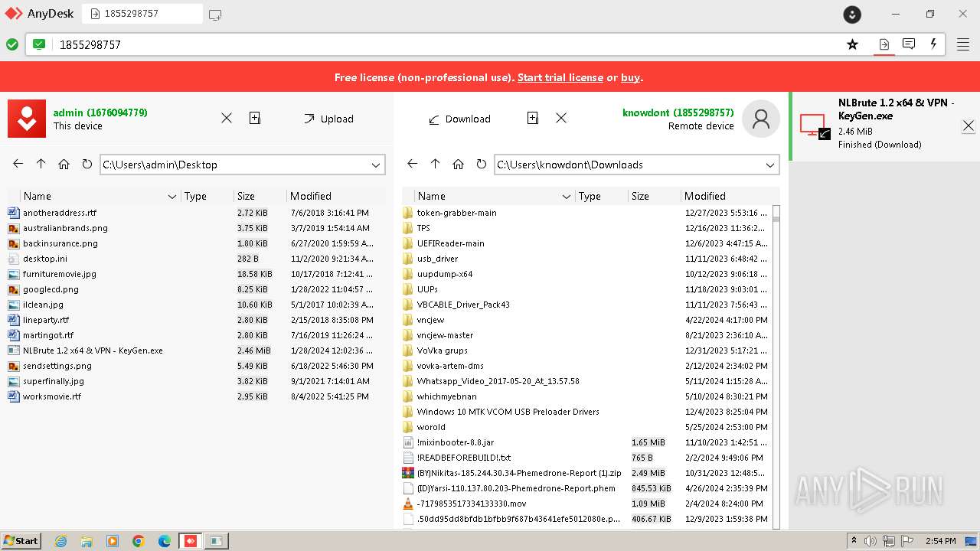The height and width of the screenshot is (551, 980).
Task: Expand the local path dropdown
Action: (x=376, y=165)
